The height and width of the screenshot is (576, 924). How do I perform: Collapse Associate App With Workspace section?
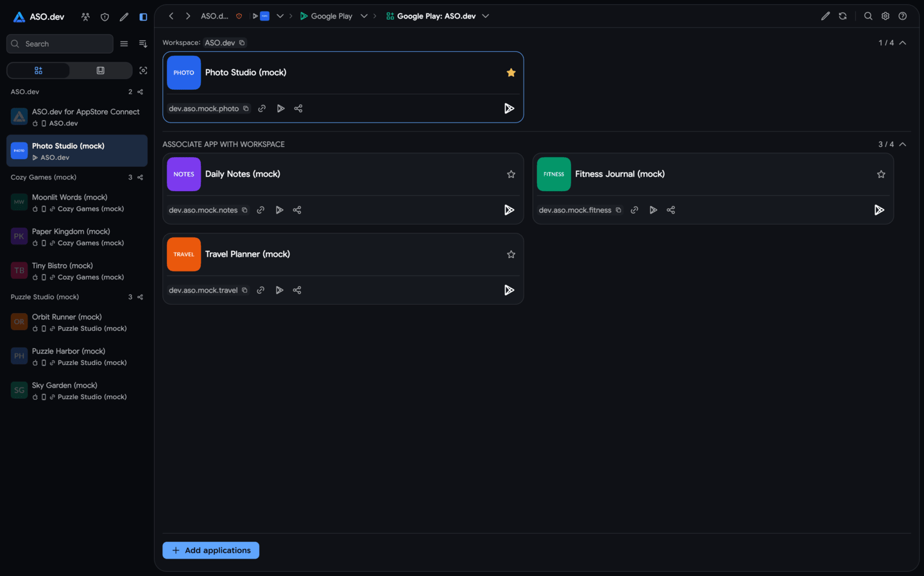pos(903,144)
